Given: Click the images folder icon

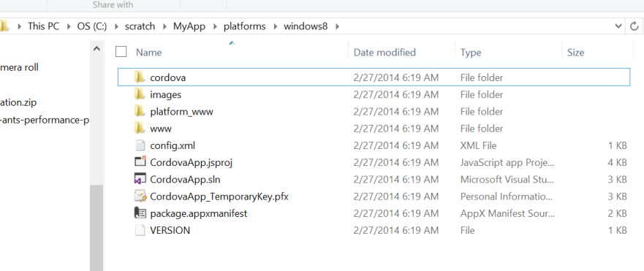Looking at the screenshot, I should (x=140, y=94).
